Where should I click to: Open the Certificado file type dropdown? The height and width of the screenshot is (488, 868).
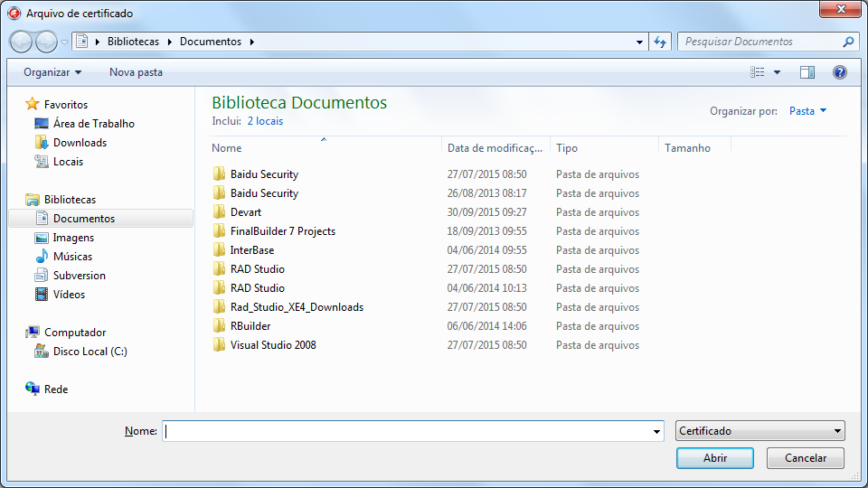[759, 431]
